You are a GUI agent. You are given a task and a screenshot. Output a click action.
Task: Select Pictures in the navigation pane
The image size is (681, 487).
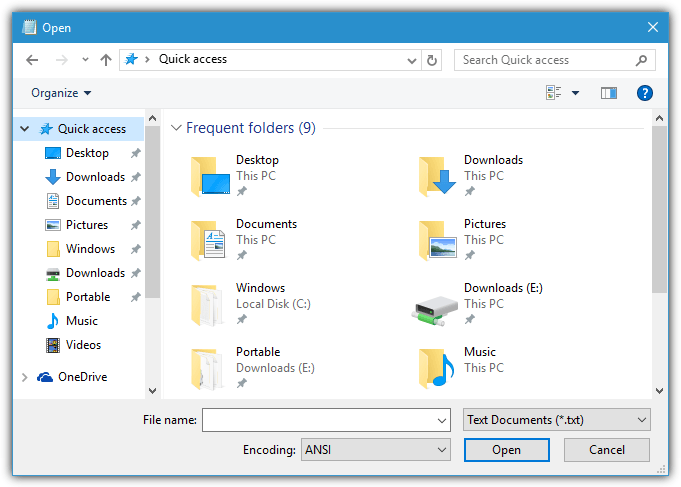click(x=87, y=225)
